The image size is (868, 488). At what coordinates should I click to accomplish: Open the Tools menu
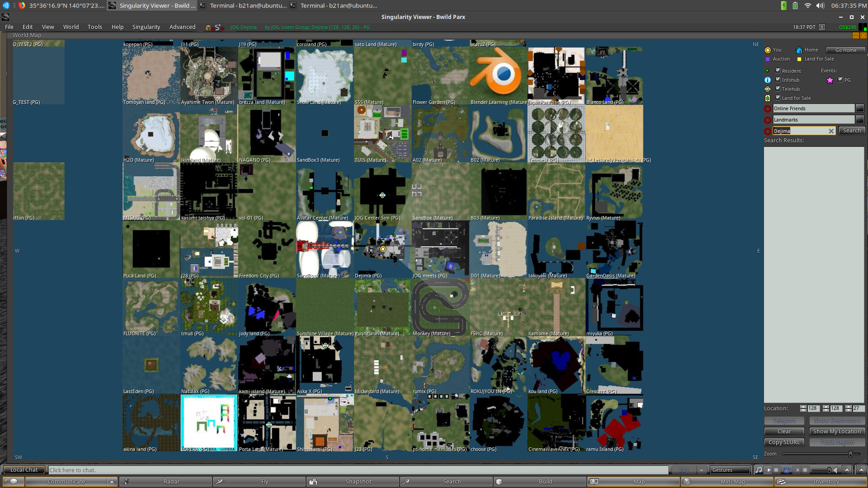(95, 27)
